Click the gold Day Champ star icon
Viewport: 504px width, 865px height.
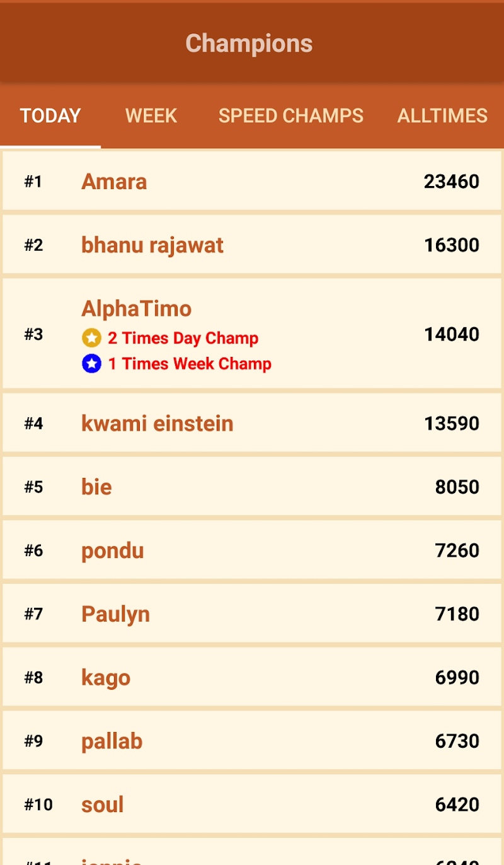pyautogui.click(x=91, y=338)
